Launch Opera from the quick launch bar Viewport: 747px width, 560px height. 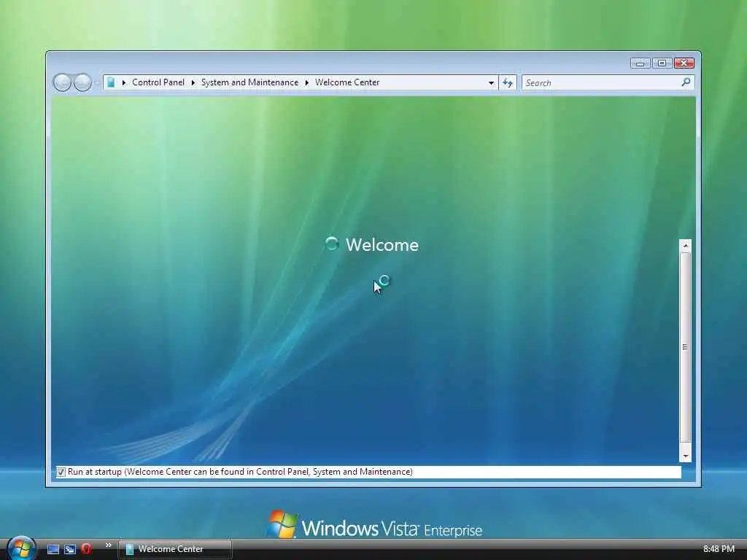pos(86,548)
